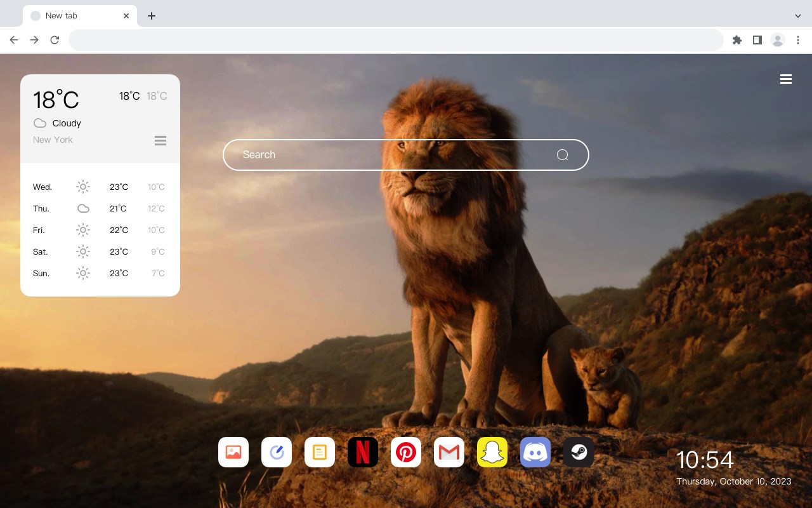Click the New York location label
Screen dimensions: 812x508
pos(53,140)
